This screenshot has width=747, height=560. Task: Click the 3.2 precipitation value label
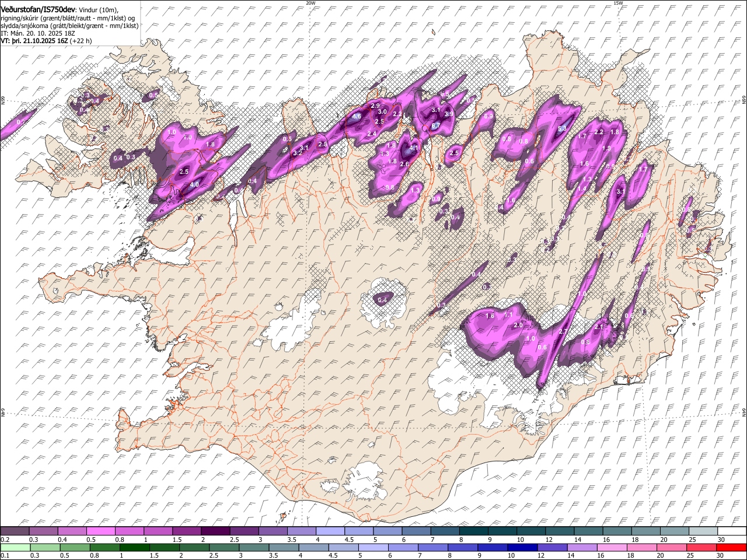click(296, 153)
